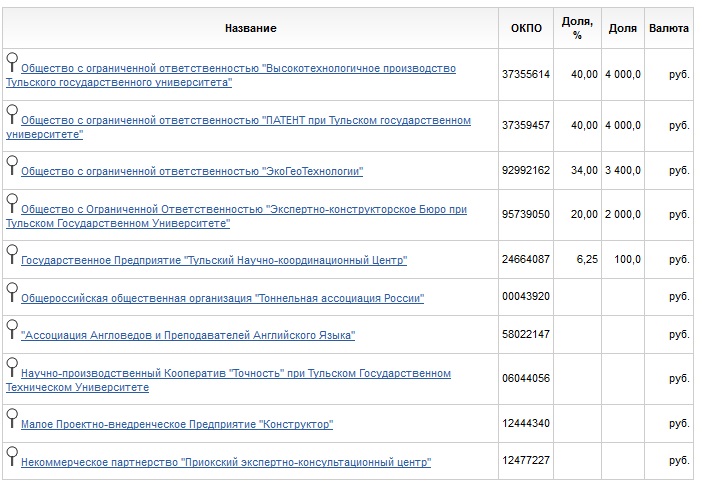Click the magnifier icon beside Предприятие "Конструктор" row
The height and width of the screenshot is (486, 702).
(11, 416)
